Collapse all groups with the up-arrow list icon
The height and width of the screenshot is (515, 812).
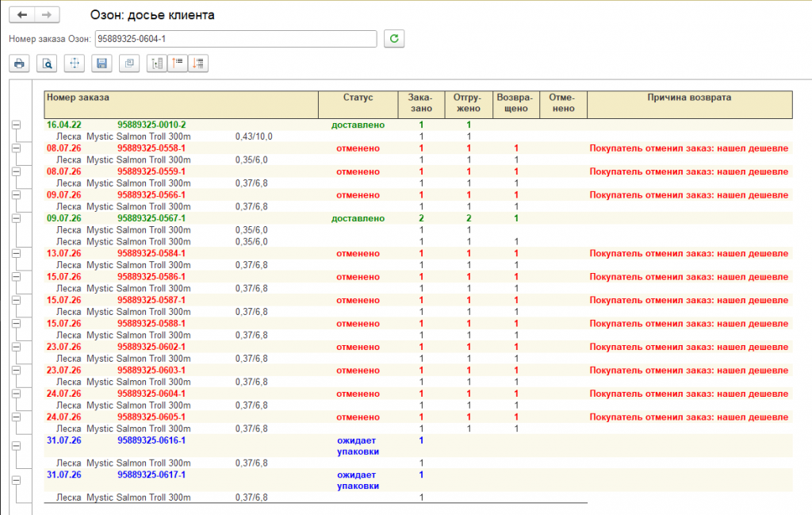178,63
